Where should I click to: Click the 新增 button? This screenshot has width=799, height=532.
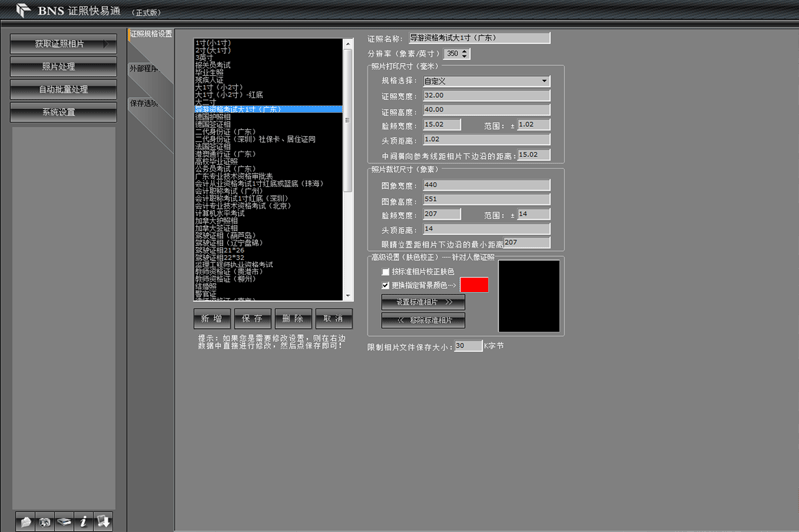(212, 319)
